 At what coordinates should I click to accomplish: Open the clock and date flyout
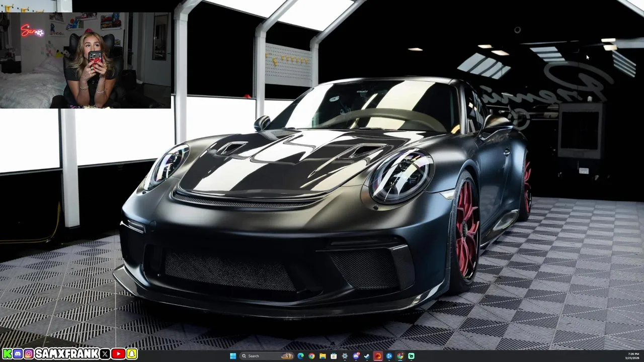pos(632,356)
